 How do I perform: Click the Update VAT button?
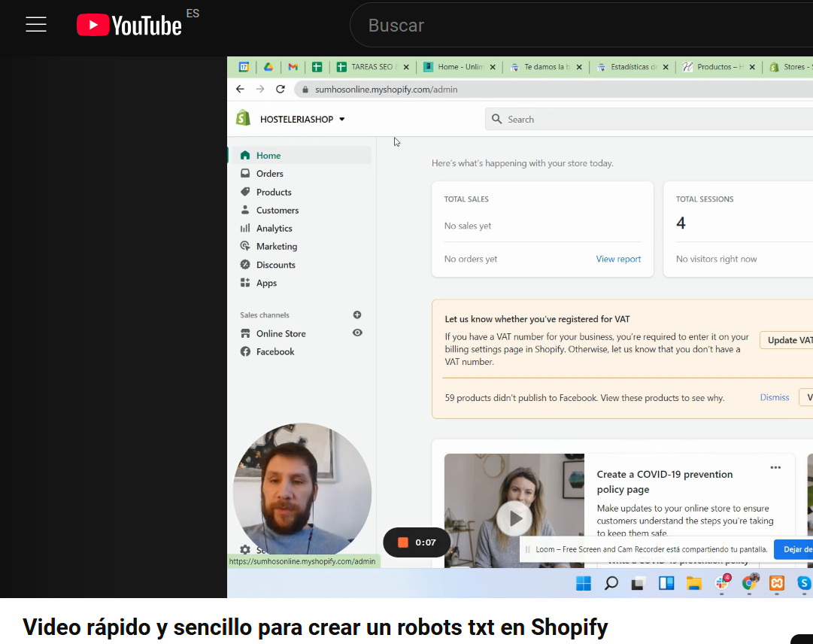tap(787, 340)
